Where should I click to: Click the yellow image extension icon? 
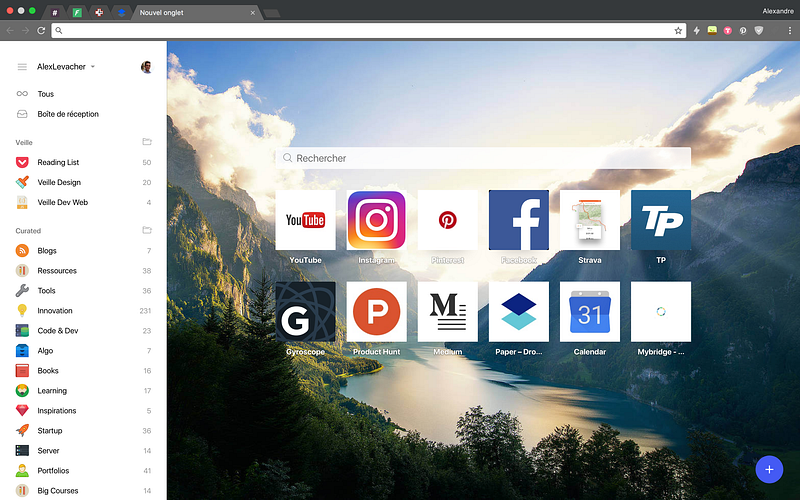[712, 31]
